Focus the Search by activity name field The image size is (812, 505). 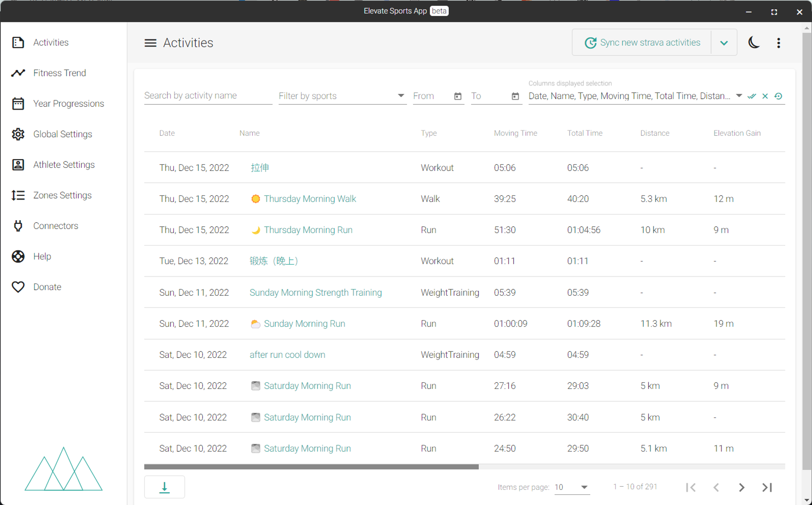pos(208,95)
